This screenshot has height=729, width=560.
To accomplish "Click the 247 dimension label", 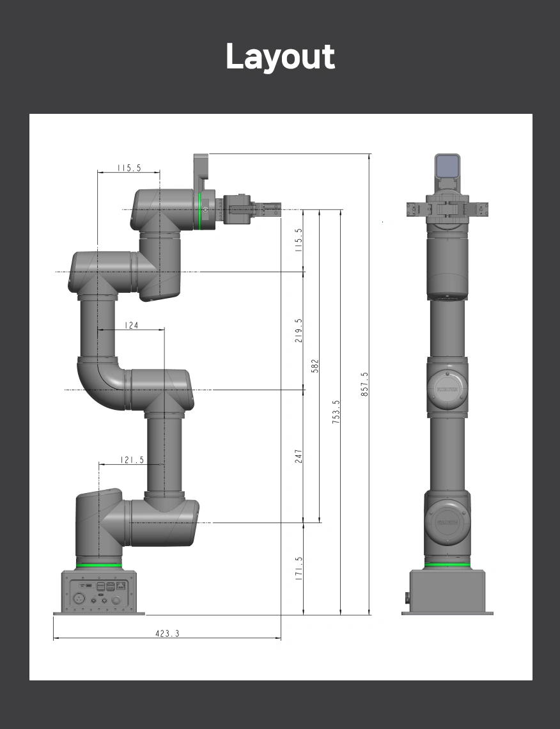I will pyautogui.click(x=299, y=456).
